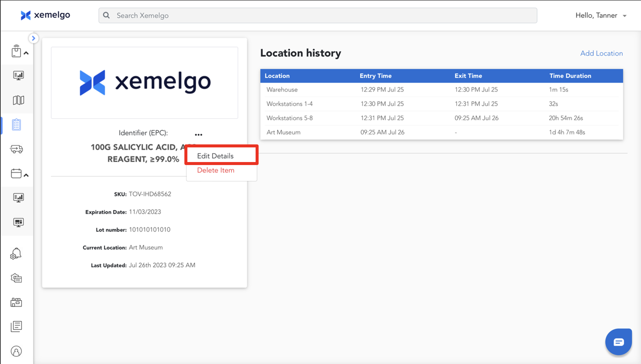Screen dimensions: 641x364
Task: Open the user profile icon in sidebar
Action: (16, 351)
